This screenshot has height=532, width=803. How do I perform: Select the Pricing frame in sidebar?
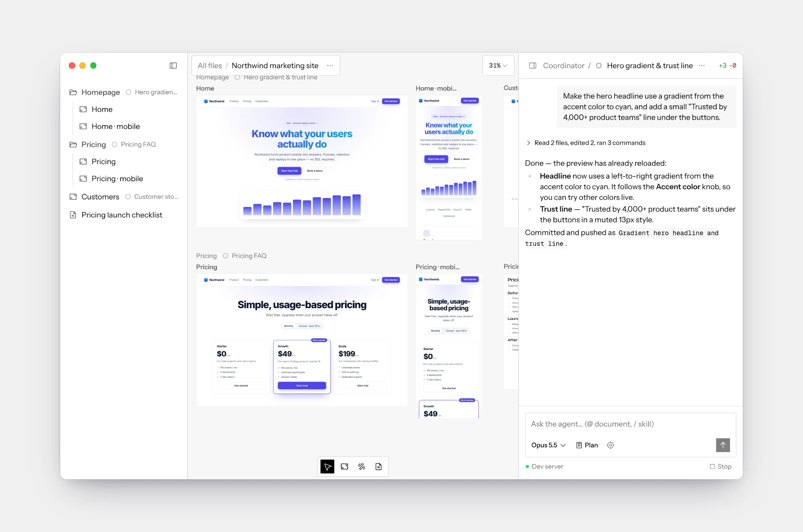tap(98, 162)
